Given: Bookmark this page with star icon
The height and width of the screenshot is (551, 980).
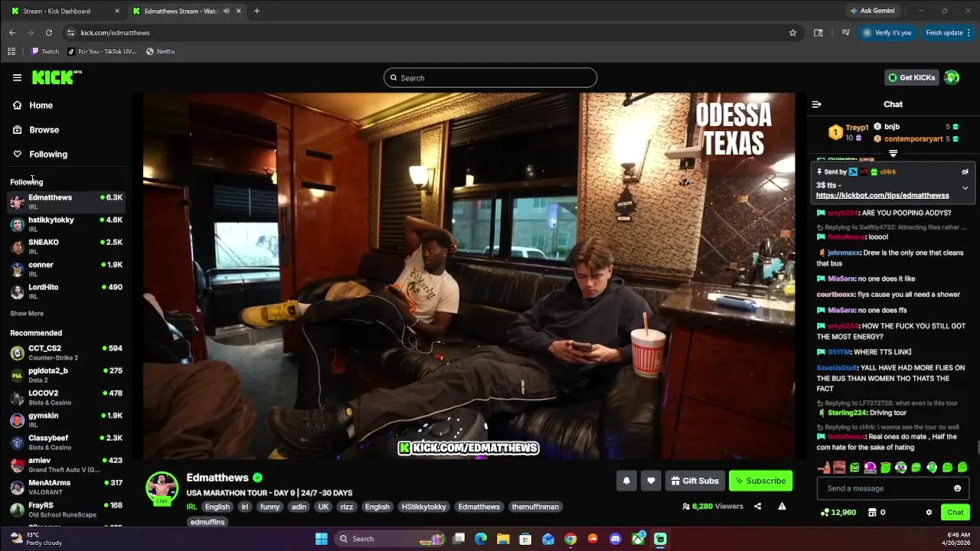Looking at the screenshot, I should (792, 33).
